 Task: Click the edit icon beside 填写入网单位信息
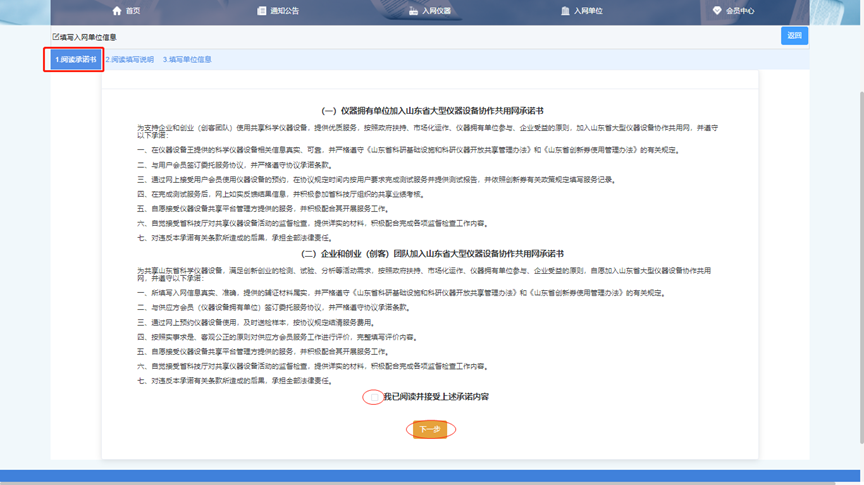(56, 37)
